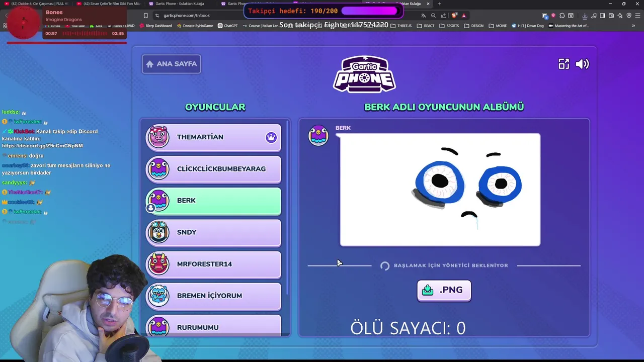The image size is (644, 362).
Task: Show browser downloads panel
Action: [585, 16]
